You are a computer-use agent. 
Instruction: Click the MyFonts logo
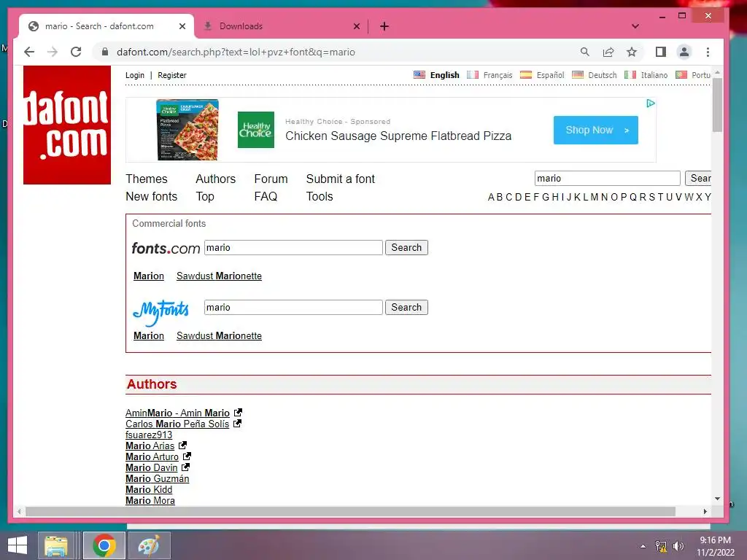(x=161, y=312)
